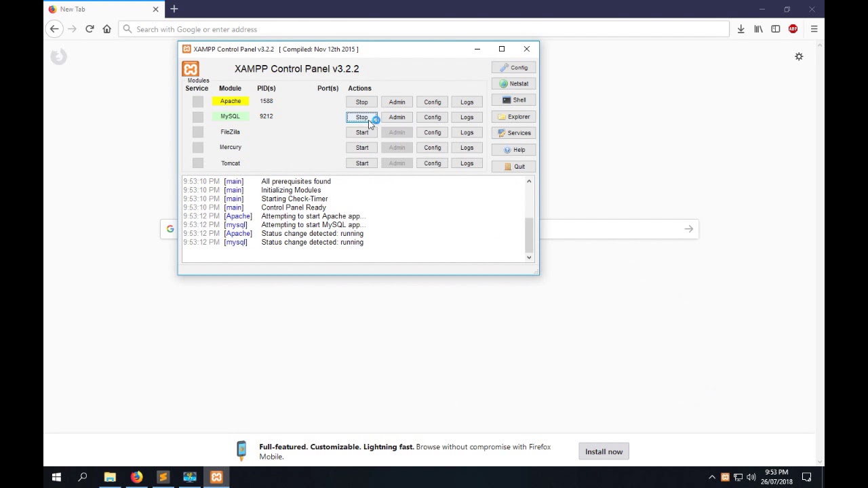Screen dimensions: 868x488
Task: Launch Netstat from XAMPP panel
Action: click(x=513, y=84)
